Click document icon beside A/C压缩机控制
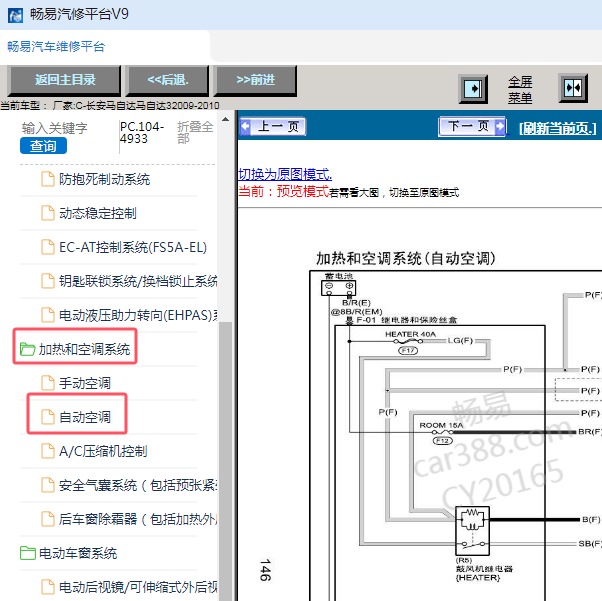This screenshot has height=601, width=602. (x=48, y=451)
